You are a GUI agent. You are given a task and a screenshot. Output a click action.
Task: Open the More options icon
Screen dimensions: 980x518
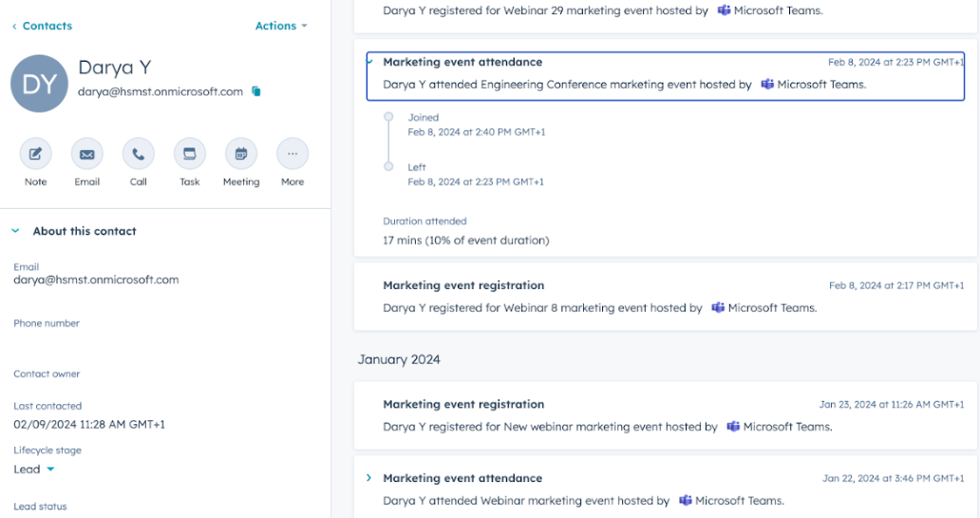coord(292,154)
